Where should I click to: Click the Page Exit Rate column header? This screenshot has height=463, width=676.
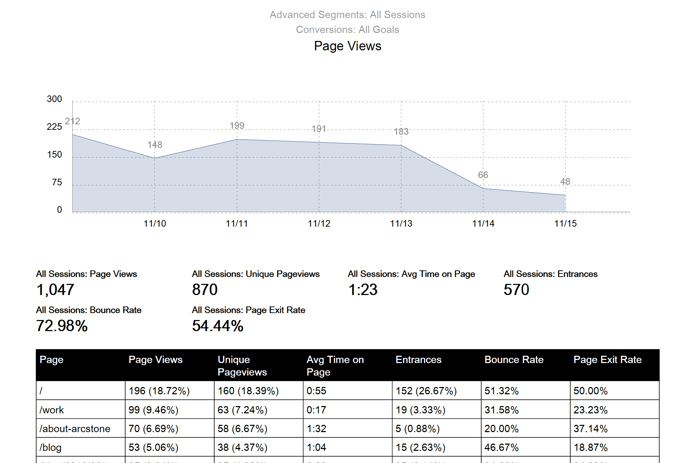tap(607, 360)
